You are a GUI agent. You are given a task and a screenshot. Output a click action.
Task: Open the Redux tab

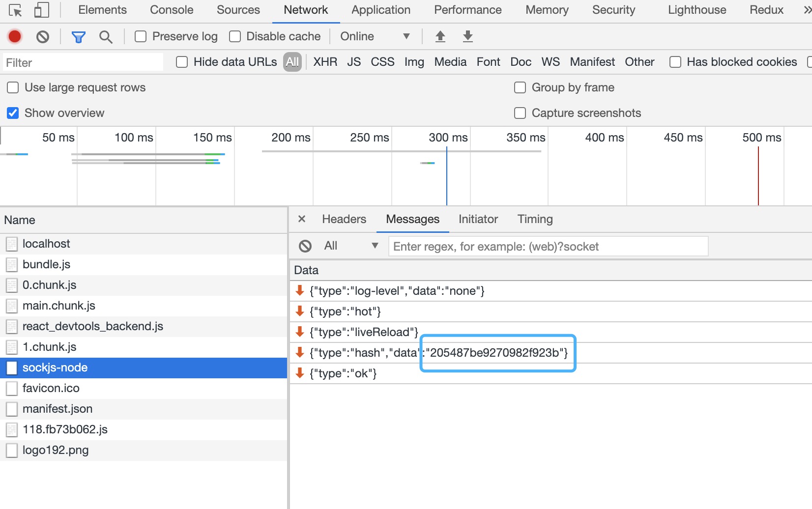pyautogui.click(x=766, y=10)
